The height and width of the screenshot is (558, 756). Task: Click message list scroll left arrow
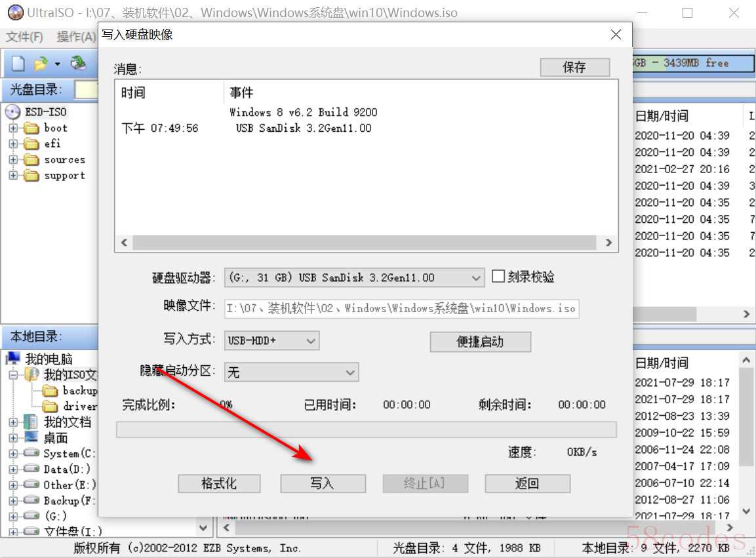pos(124,242)
